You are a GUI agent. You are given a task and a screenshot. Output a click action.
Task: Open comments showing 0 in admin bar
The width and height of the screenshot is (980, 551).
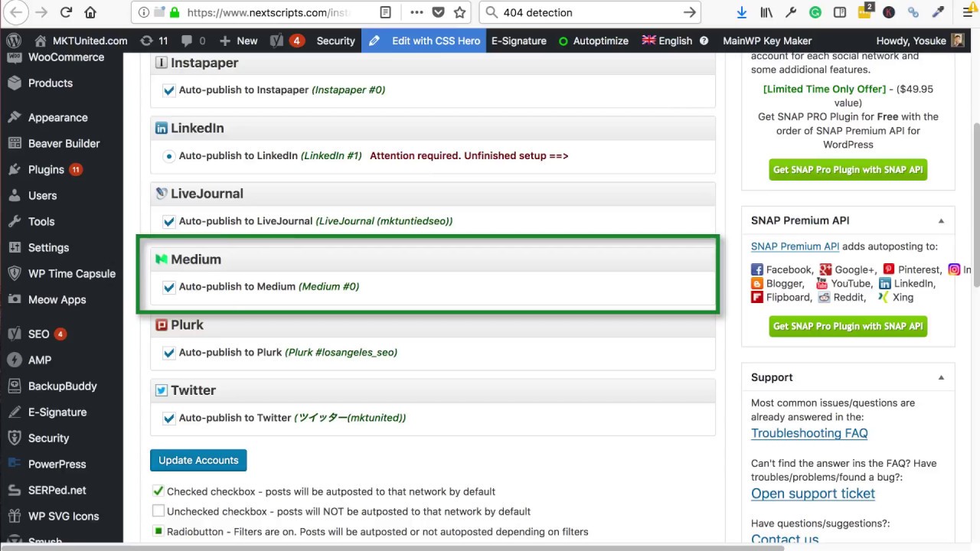(x=193, y=41)
